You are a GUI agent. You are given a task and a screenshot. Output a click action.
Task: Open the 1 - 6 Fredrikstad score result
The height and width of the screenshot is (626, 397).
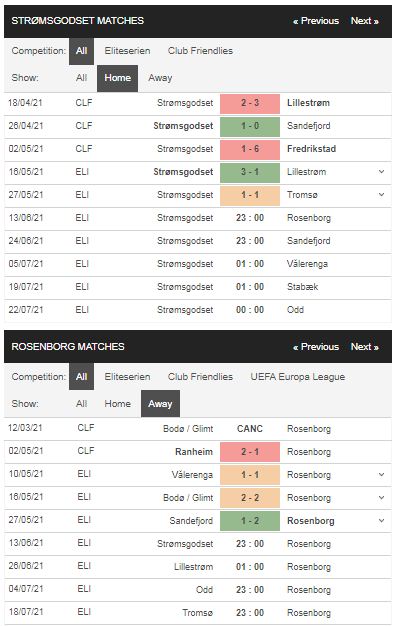point(250,149)
